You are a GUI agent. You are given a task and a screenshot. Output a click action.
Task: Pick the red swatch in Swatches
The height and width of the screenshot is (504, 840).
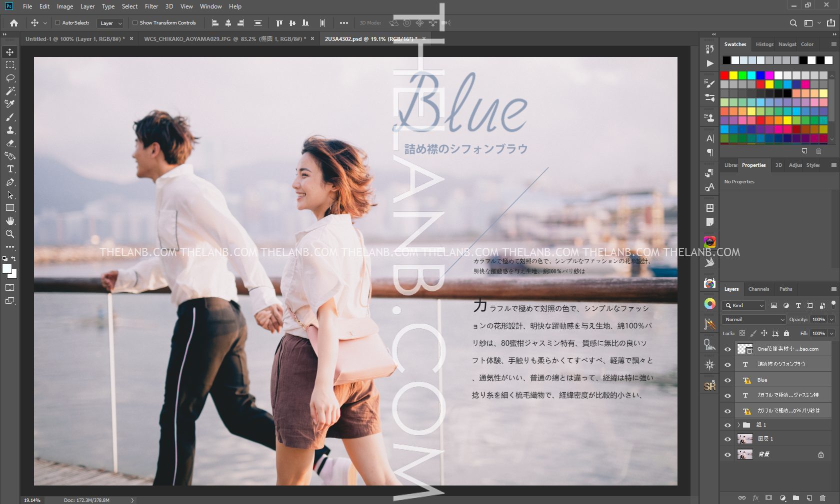tap(724, 75)
